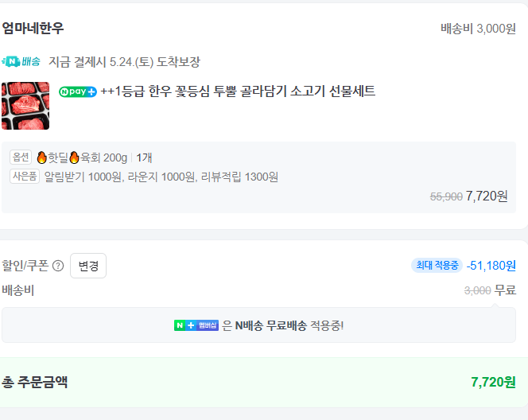Open the ++1등급 한우 꽃등심 product title
The image size is (528, 420).
point(238,91)
